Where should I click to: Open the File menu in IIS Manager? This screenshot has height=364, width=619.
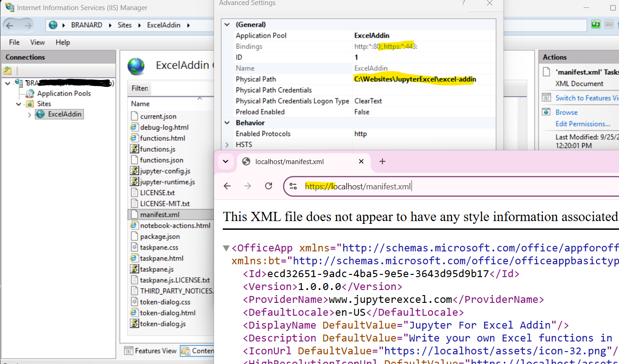pyautogui.click(x=14, y=42)
